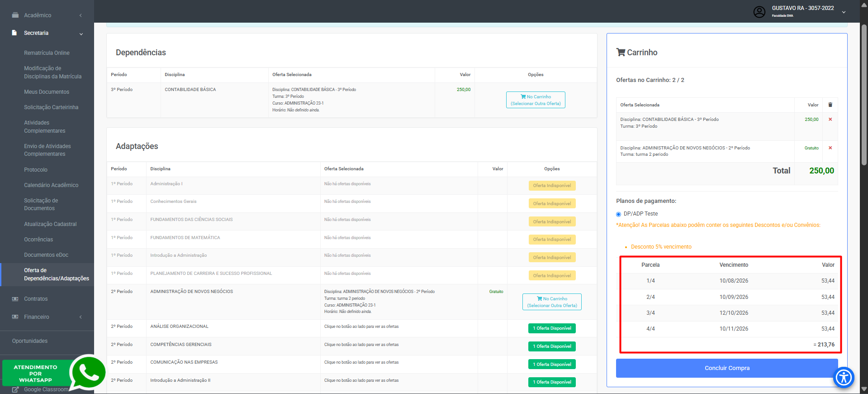Open the accessibility widget icon
This screenshot has height=394, width=868.
pos(844,377)
